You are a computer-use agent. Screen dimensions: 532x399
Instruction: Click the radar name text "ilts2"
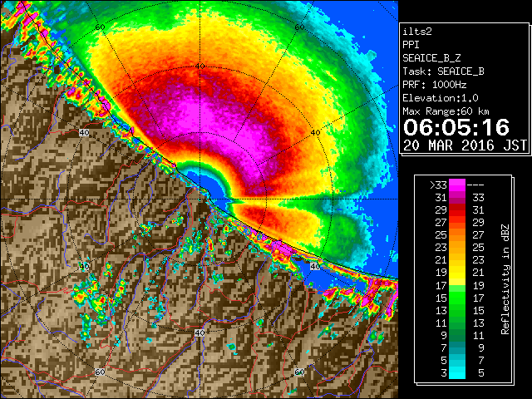417,32
